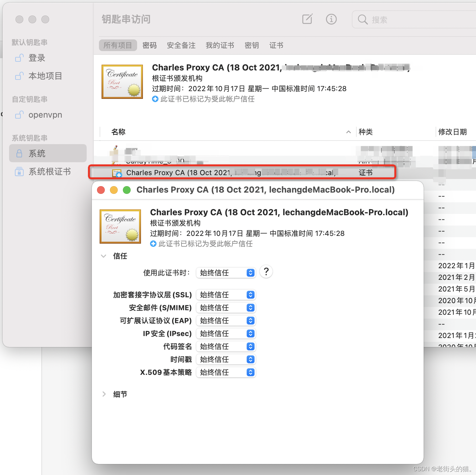The height and width of the screenshot is (475, 476).
Task: Click the 过期时间 line in detail window
Action: 247,233
